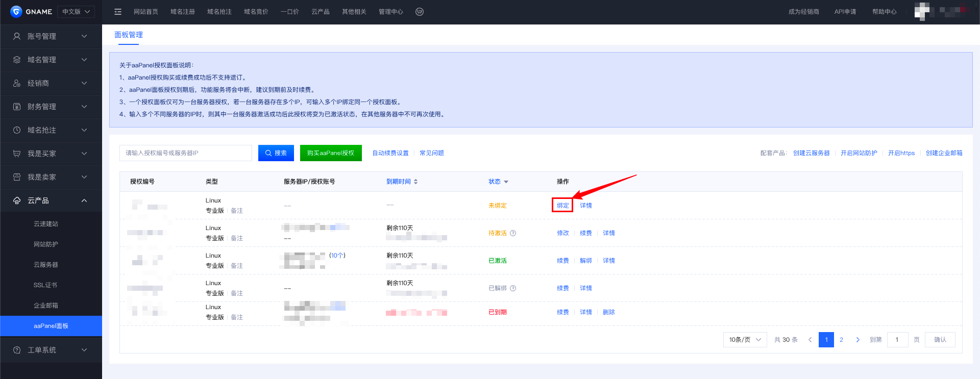Open 帮助中心 in top bar
The width and height of the screenshot is (980, 379).
pos(885,12)
